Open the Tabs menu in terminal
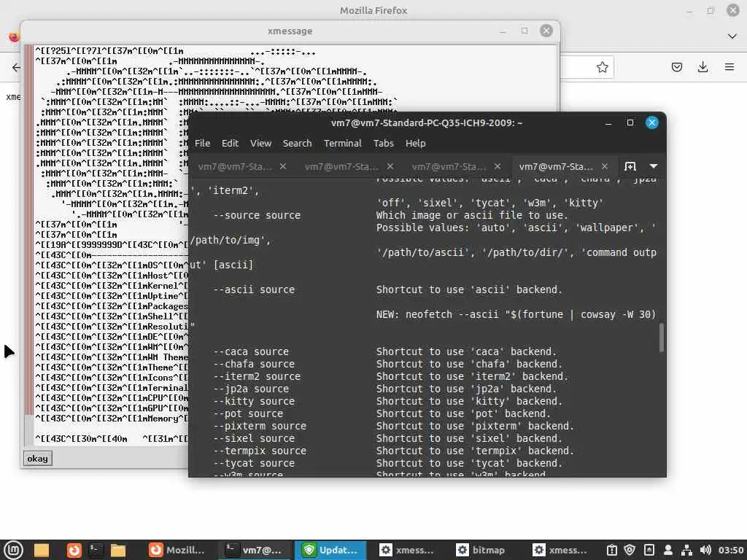The image size is (747, 560). click(384, 144)
